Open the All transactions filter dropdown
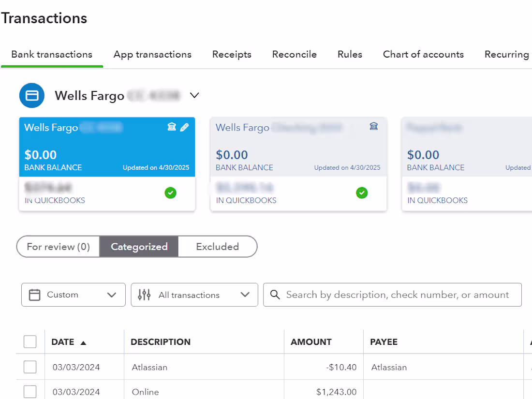The height and width of the screenshot is (399, 532). [x=194, y=295]
